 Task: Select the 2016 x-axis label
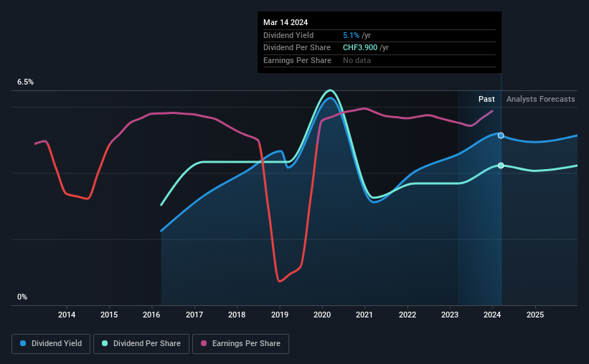coord(151,315)
